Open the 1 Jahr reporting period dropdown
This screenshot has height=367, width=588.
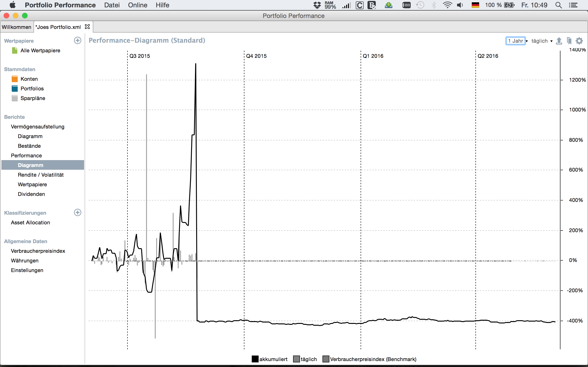517,41
